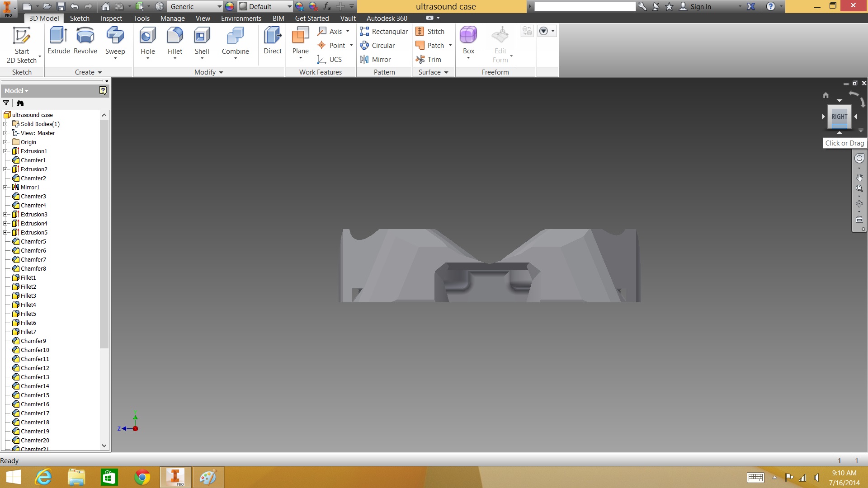This screenshot has height=488, width=868.
Task: Create a work Axis
Action: [330, 31]
